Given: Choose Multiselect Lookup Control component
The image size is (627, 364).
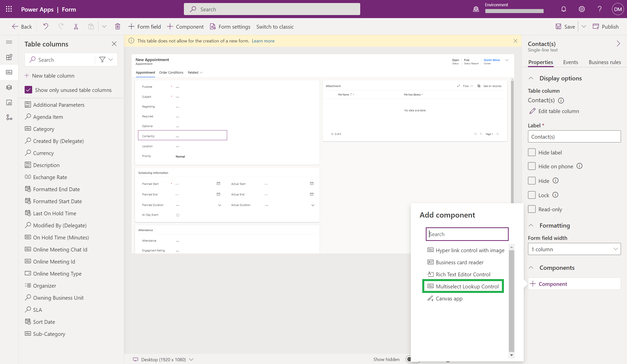Looking at the screenshot, I should pyautogui.click(x=463, y=286).
